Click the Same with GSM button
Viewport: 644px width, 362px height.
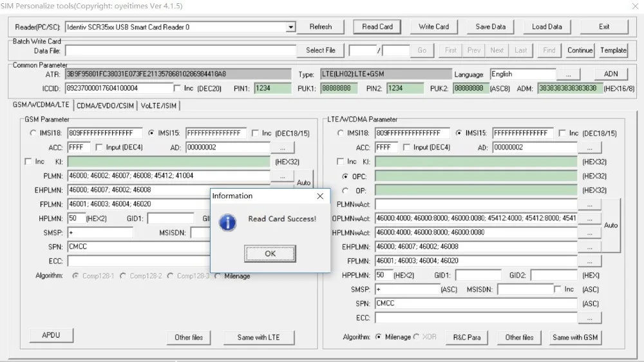[575, 338]
